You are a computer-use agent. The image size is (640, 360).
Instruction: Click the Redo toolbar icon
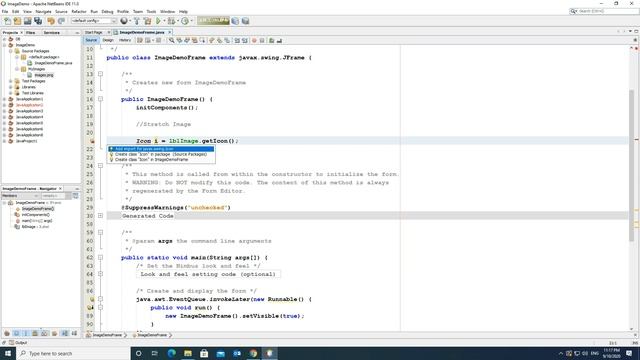click(61, 21)
